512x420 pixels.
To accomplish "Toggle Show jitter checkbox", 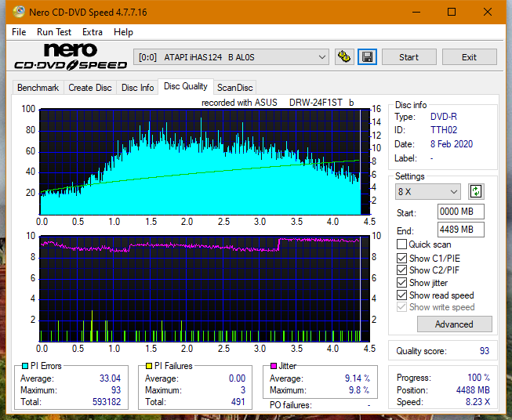I will [x=401, y=283].
